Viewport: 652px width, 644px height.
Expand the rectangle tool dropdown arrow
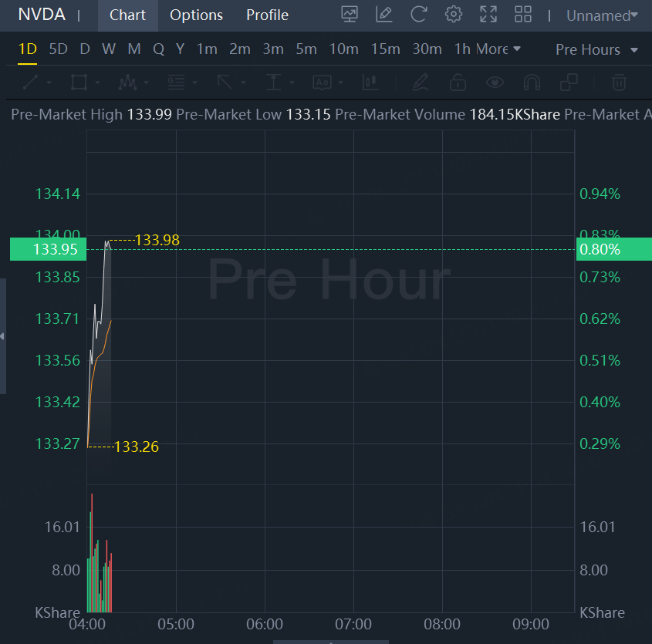coord(98,83)
